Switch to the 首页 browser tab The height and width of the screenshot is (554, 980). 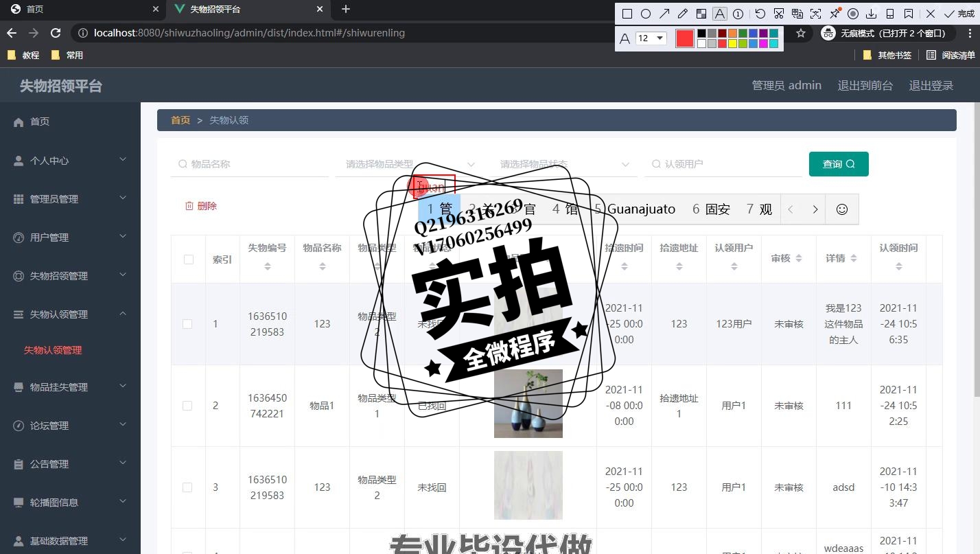tap(83, 10)
